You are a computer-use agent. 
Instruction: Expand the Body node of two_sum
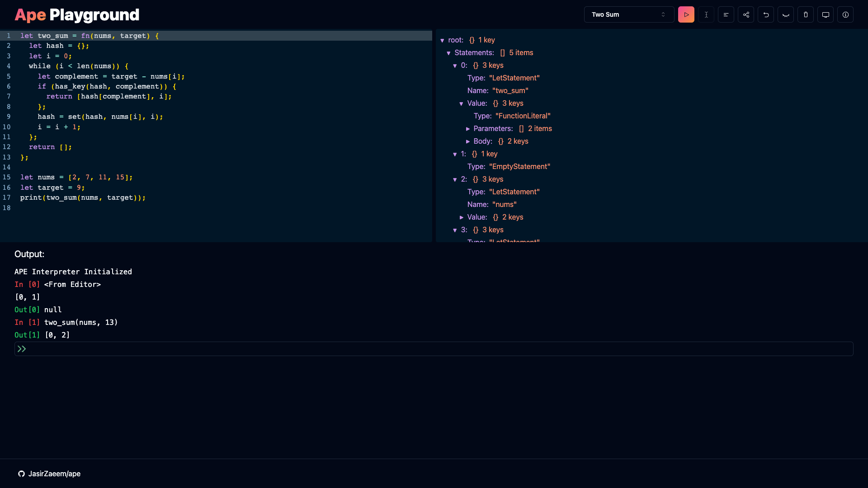[x=468, y=141]
